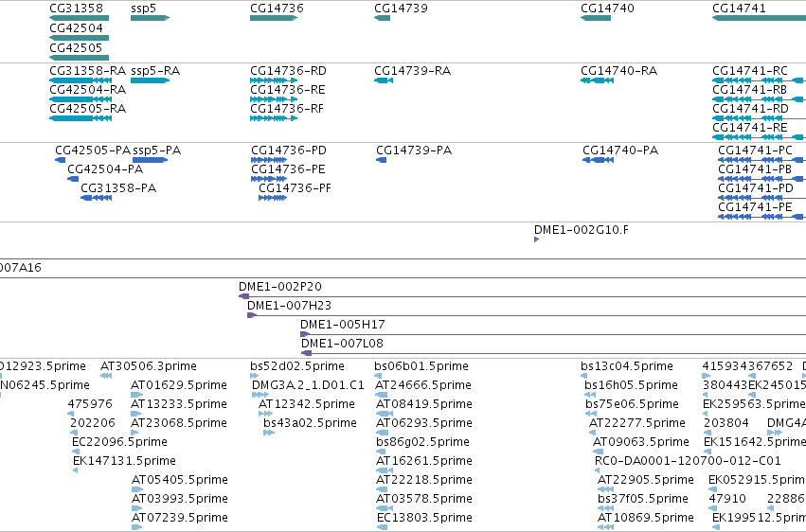Open transcript CG14740-RA label

coord(618,71)
